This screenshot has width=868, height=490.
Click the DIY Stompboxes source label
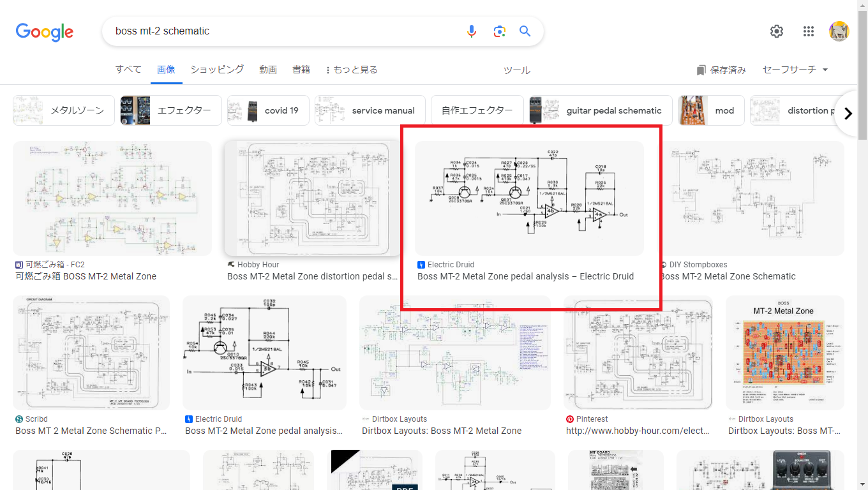694,265
